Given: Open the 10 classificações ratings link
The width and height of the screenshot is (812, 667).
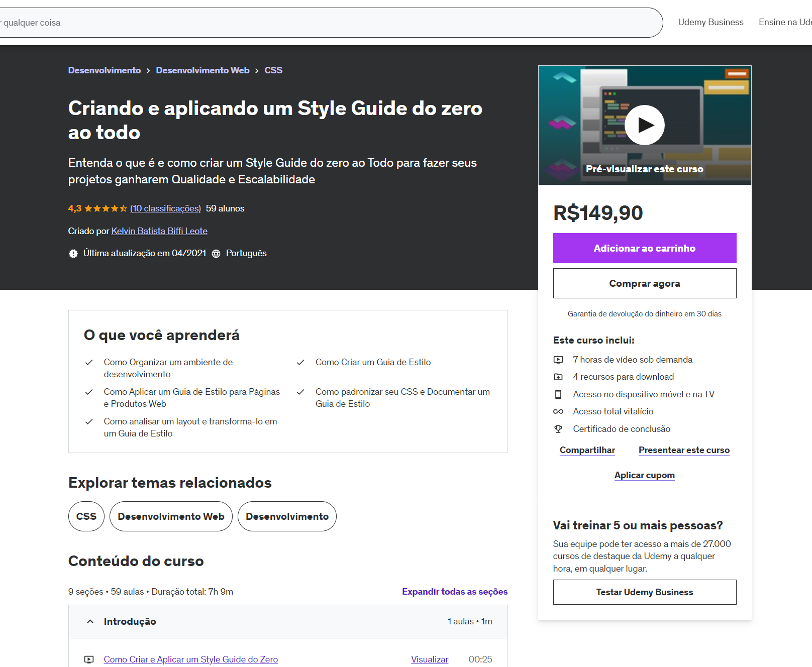Looking at the screenshot, I should click(x=165, y=208).
